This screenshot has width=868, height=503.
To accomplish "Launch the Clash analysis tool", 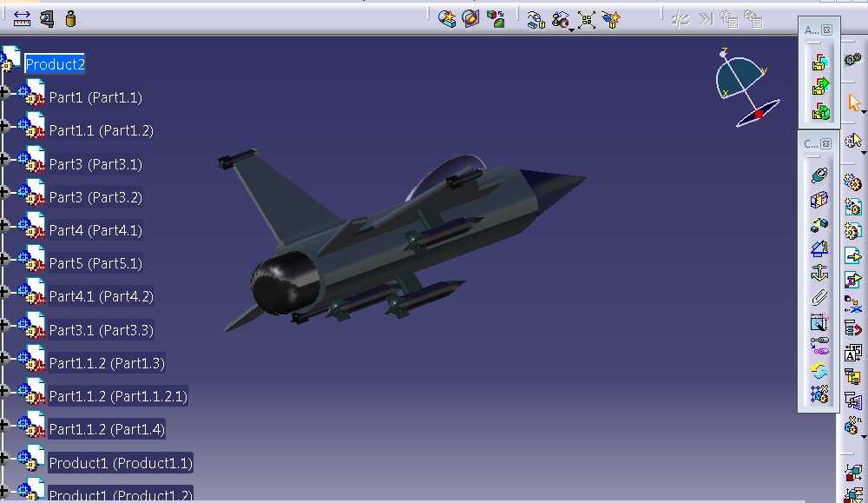I will pos(447,19).
